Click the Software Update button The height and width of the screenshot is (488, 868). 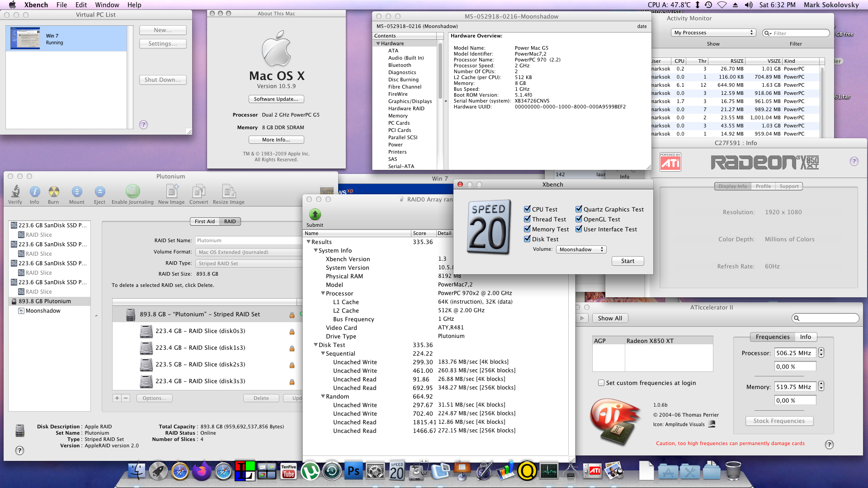tap(276, 99)
